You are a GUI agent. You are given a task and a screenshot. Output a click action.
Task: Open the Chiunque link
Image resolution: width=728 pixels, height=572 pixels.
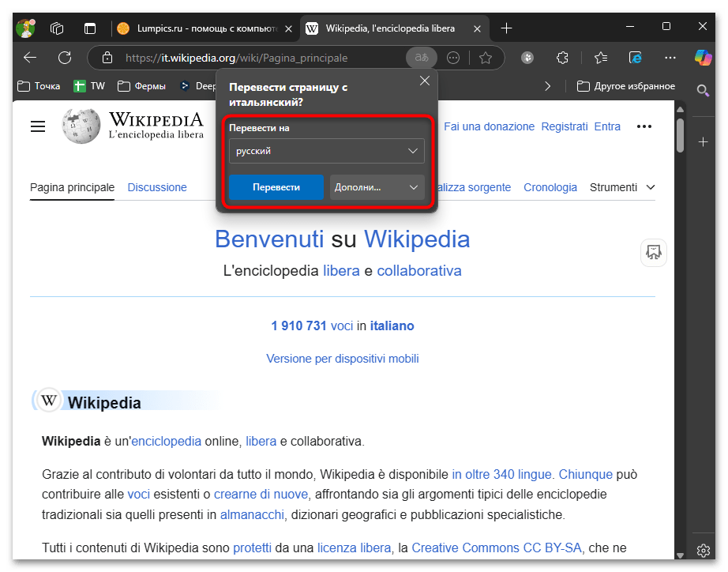coord(585,474)
